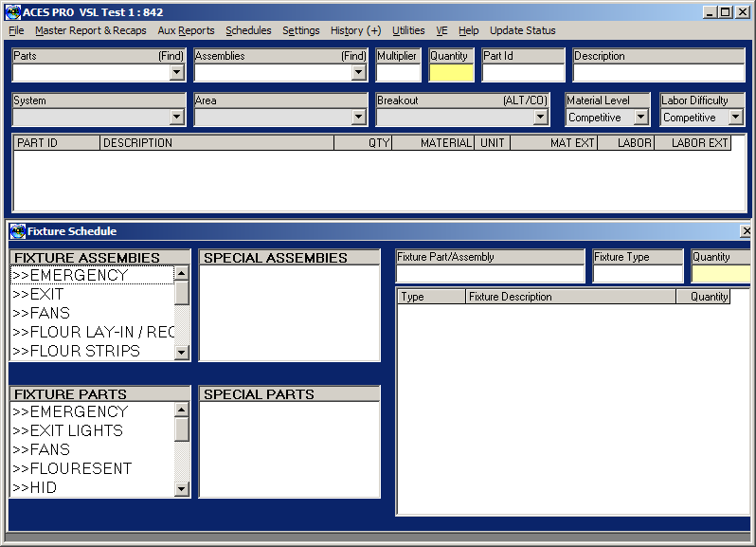The width and height of the screenshot is (756, 547).
Task: Open Master Report & Recaps menu
Action: point(91,30)
